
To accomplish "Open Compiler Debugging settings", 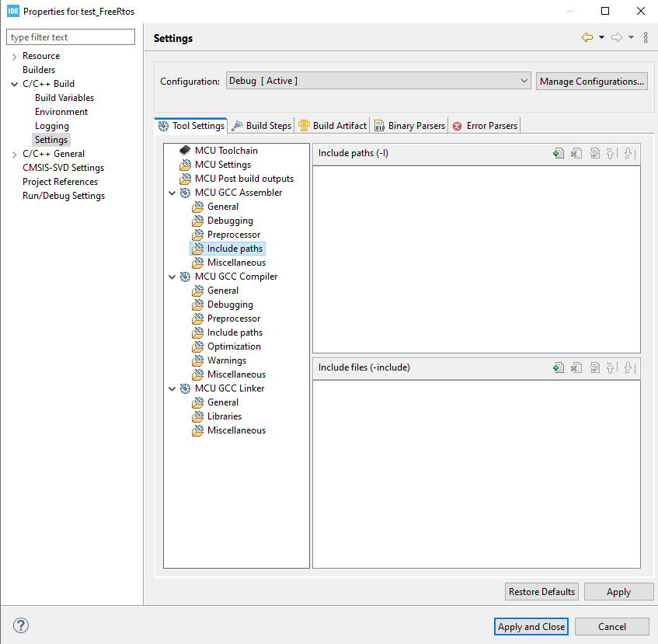I will (x=223, y=305).
